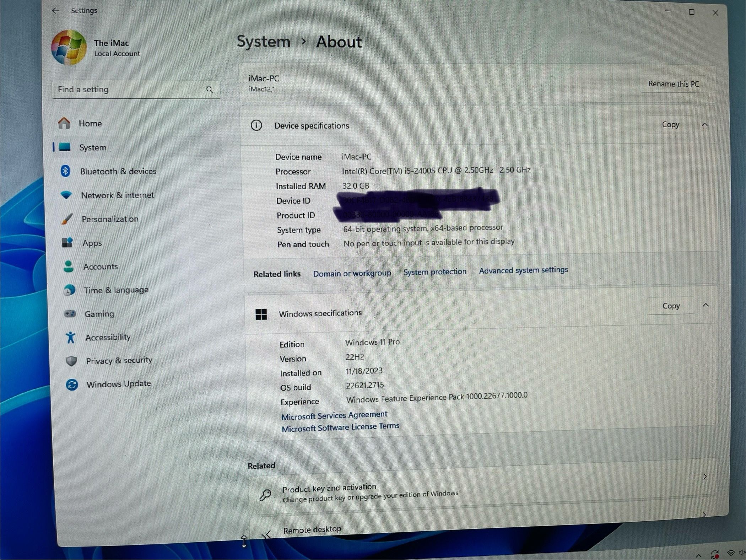Click the user profile avatar picture

(69, 47)
